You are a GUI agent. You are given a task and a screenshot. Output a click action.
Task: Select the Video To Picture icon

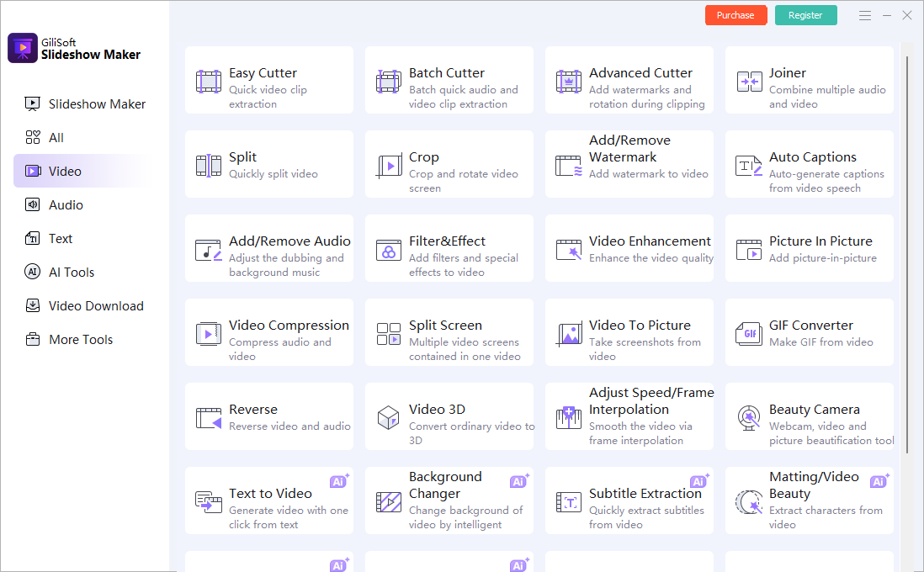569,334
